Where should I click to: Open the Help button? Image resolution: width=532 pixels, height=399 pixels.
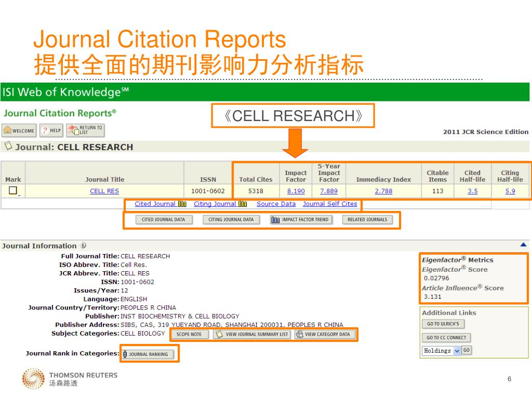click(x=51, y=130)
